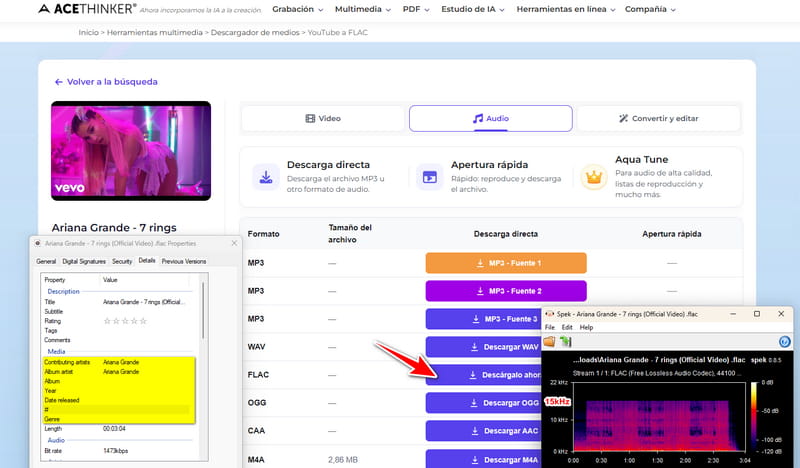The width and height of the screenshot is (800, 468).
Task: Click the MP3 - Fuente 3 button
Action: pyautogui.click(x=483, y=319)
